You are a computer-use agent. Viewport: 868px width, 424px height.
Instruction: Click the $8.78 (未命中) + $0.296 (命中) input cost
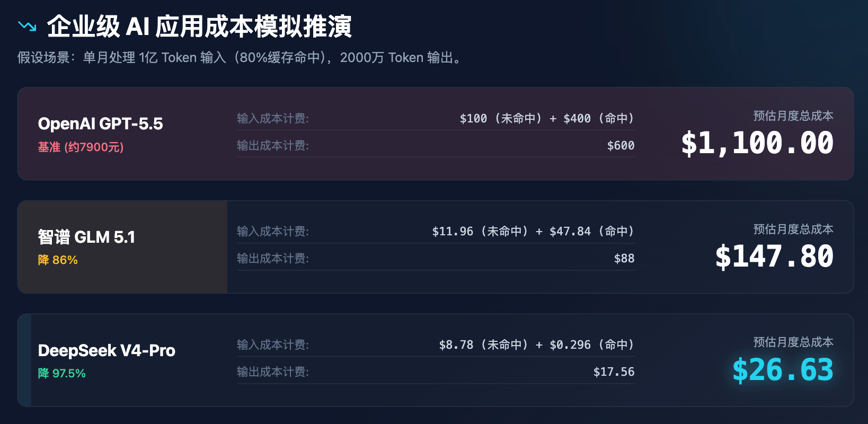coord(536,344)
